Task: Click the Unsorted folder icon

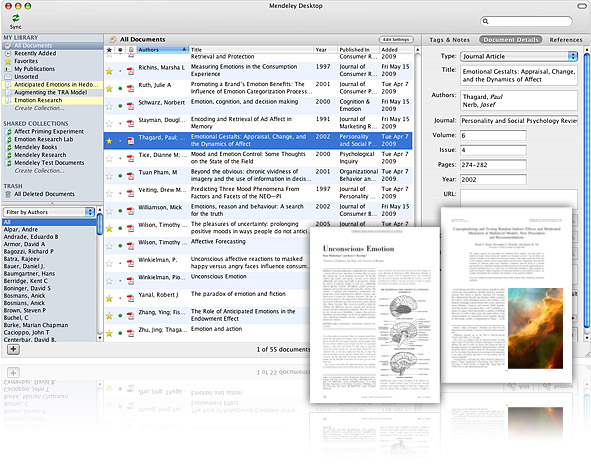Action: point(8,77)
